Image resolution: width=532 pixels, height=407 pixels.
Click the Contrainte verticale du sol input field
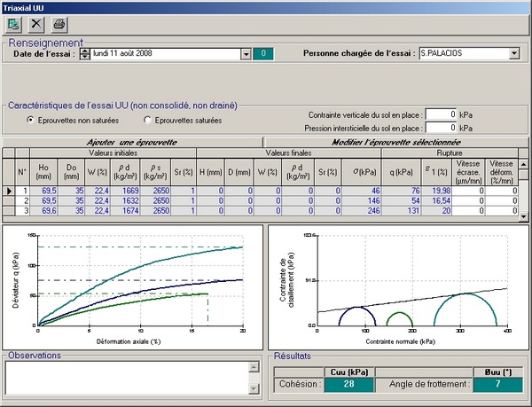pos(442,114)
